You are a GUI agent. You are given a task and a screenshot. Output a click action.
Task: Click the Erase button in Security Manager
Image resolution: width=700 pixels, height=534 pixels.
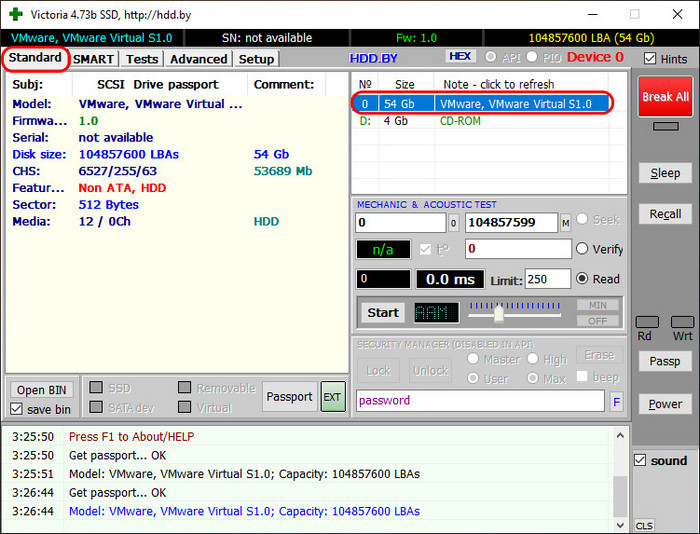click(600, 355)
